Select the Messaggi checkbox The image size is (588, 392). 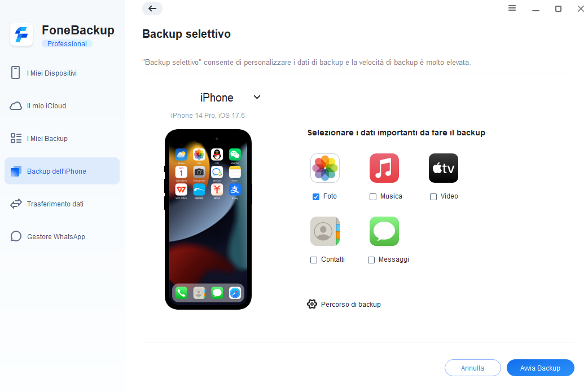pos(371,260)
